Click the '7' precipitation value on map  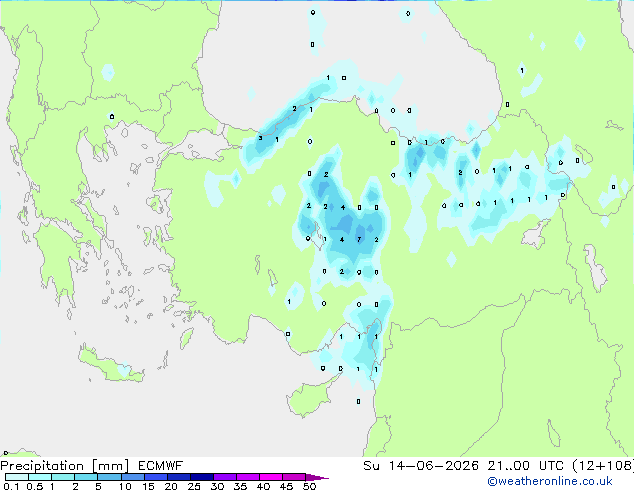point(359,239)
